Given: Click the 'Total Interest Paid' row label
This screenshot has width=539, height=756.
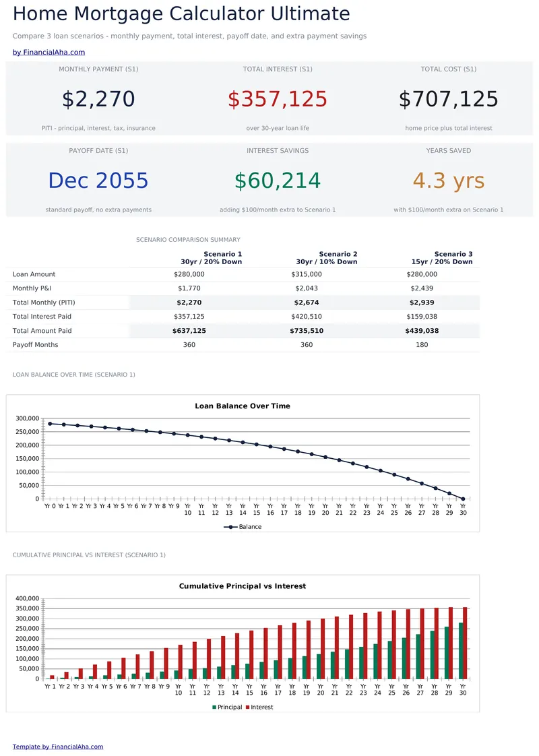Looking at the screenshot, I should (42, 317).
